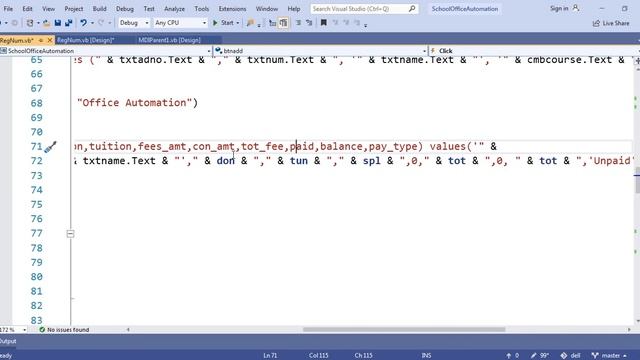Screen dimensions: 640x360
Task: Click the Redo arrow icon
Action: point(101,23)
